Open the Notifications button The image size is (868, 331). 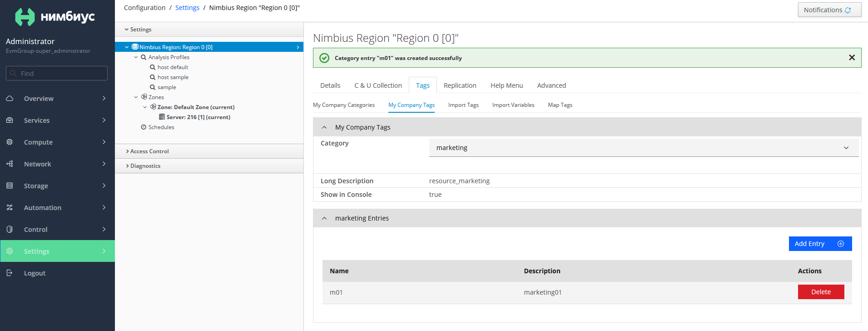(829, 10)
